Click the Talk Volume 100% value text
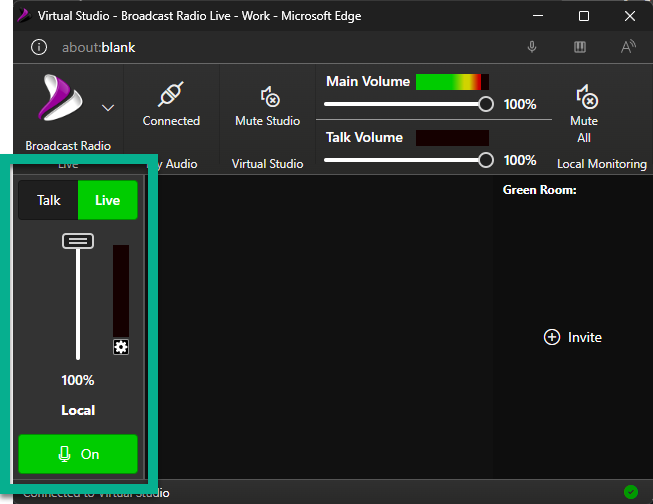Image resolution: width=653 pixels, height=504 pixels. coord(520,160)
